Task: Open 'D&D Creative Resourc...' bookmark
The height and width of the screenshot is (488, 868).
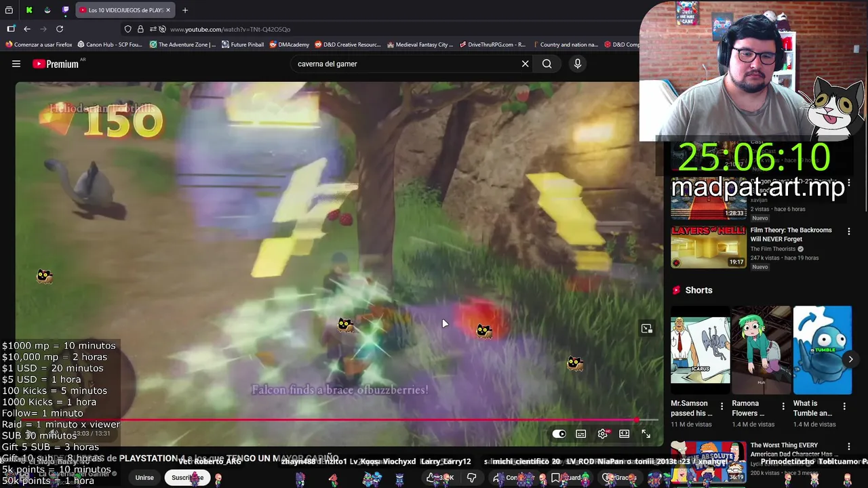Action: point(348,45)
